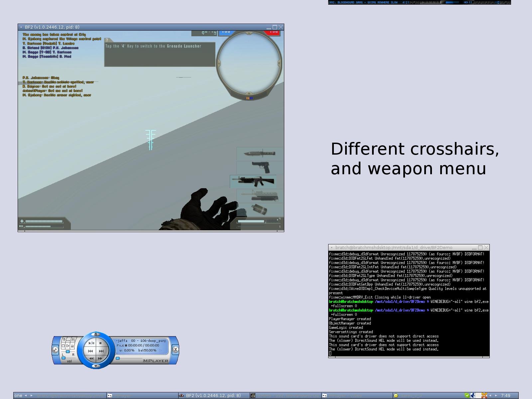Click 'Different crosshairs, and weapon menu' caption text
The width and height of the screenshot is (532, 399).
(415, 159)
